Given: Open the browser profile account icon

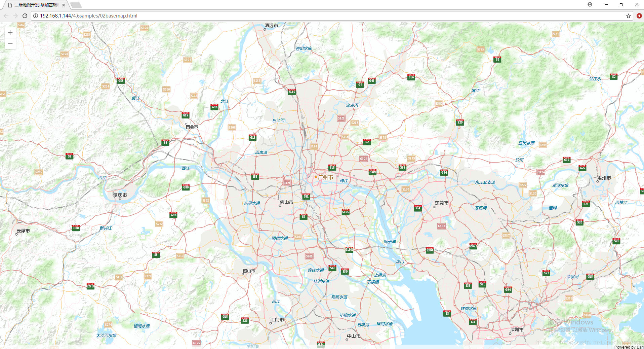Looking at the screenshot, I should [x=590, y=4].
